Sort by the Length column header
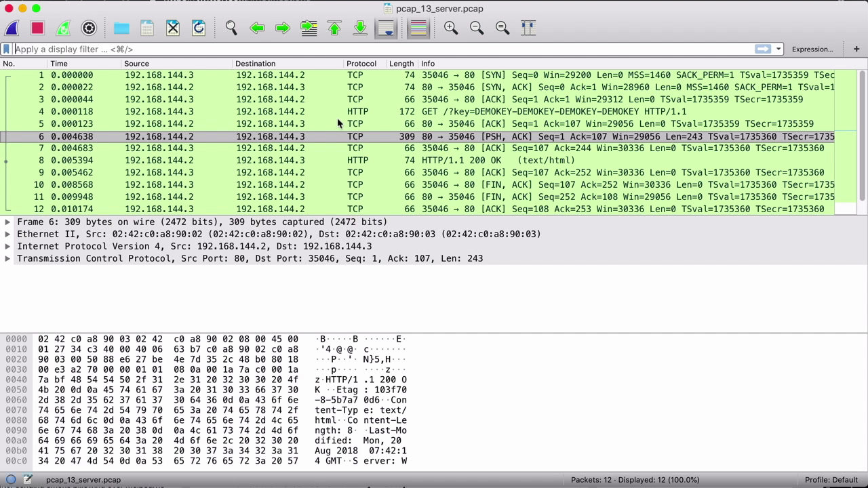This screenshot has width=868, height=488. point(402,64)
